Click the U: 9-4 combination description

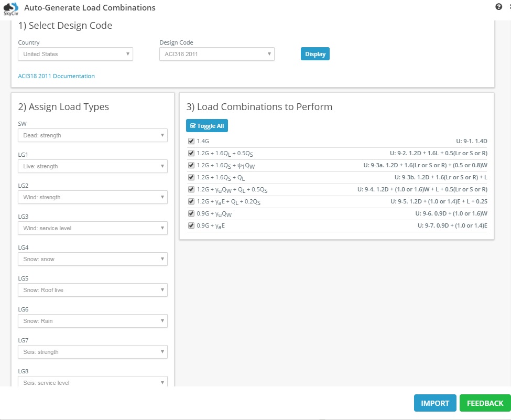pos(422,189)
